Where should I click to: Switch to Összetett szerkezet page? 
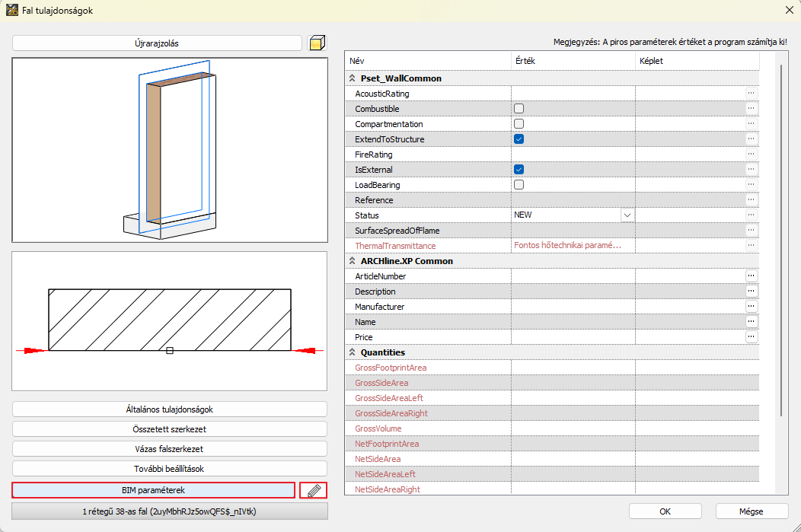pos(170,428)
